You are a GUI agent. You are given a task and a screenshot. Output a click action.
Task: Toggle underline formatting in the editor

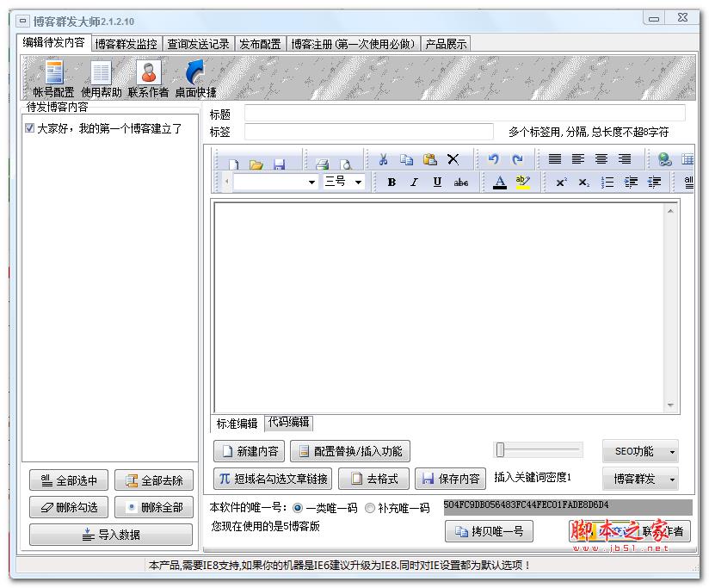pos(437,182)
